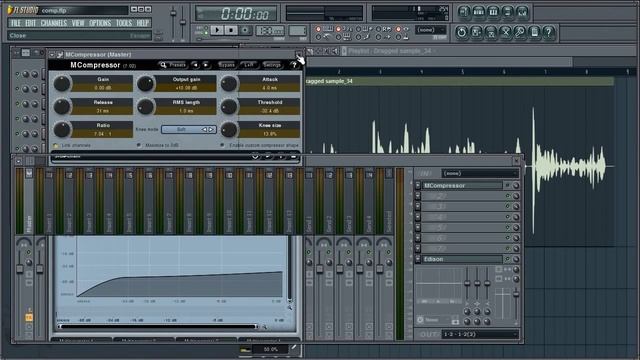Open the mixer IN source dropdown
The width and height of the screenshot is (640, 360).
[480, 173]
